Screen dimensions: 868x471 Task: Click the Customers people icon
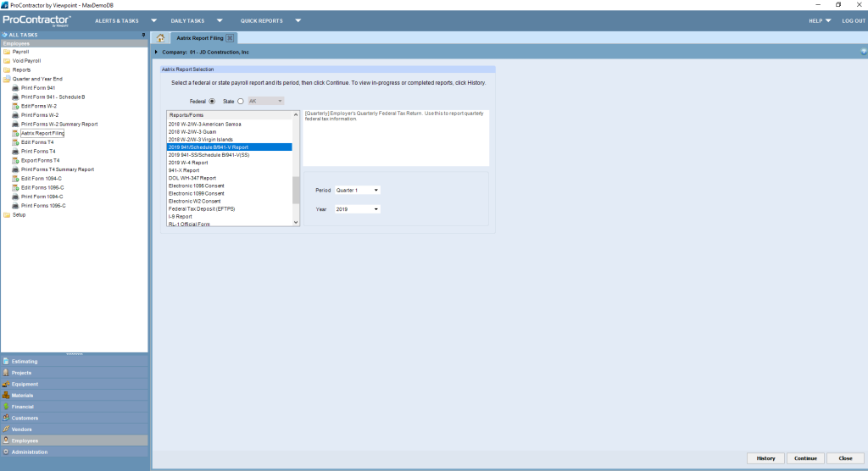pos(6,418)
